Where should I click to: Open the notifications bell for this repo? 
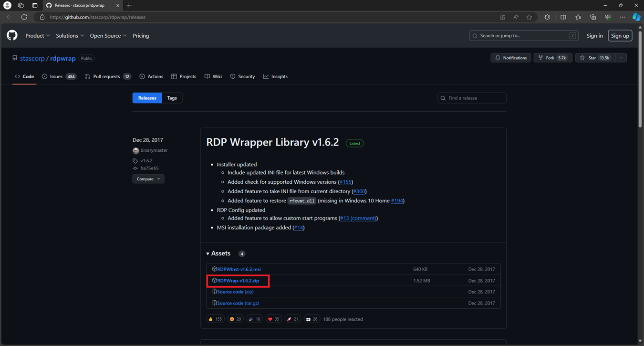(510, 57)
